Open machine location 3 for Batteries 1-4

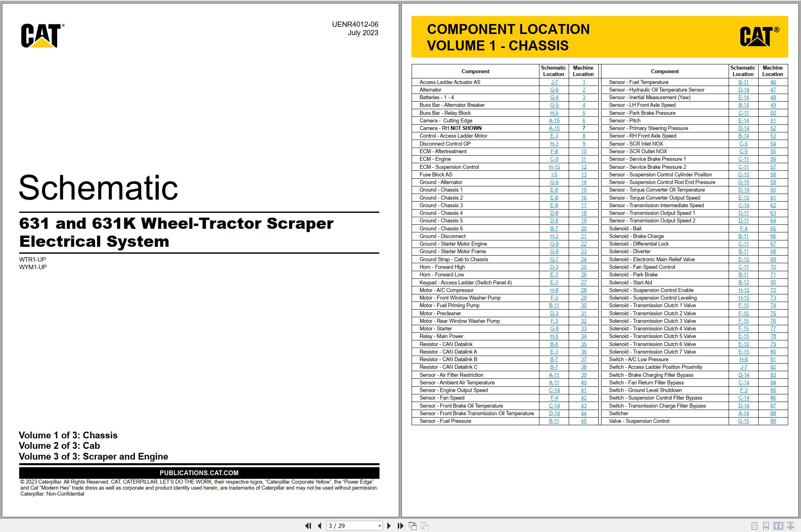coord(584,97)
